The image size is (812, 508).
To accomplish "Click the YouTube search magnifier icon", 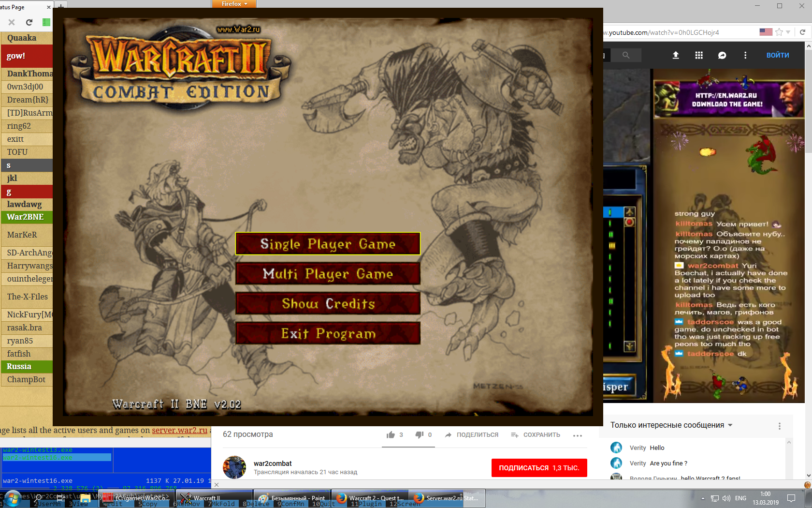I will [626, 55].
